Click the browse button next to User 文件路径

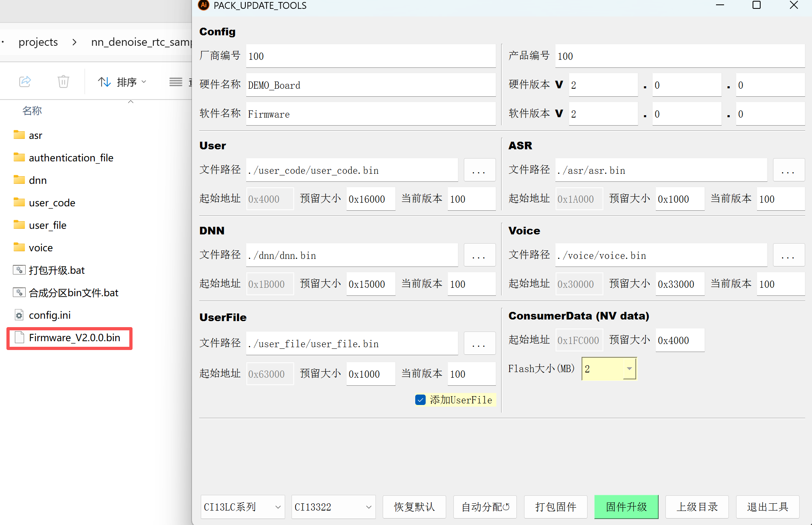[479, 170]
